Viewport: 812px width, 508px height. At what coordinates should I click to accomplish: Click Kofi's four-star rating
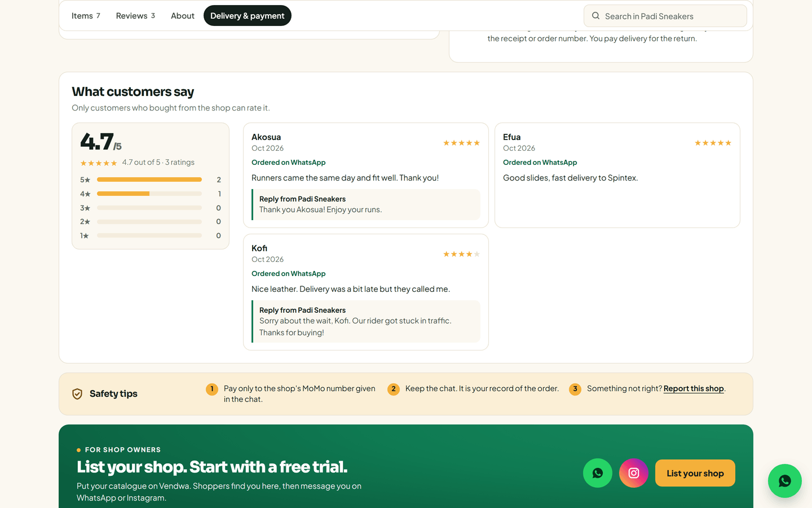tap(461, 254)
